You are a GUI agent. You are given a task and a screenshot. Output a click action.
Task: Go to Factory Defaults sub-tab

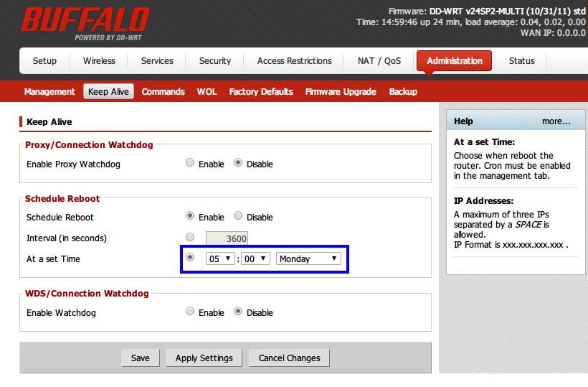point(261,92)
